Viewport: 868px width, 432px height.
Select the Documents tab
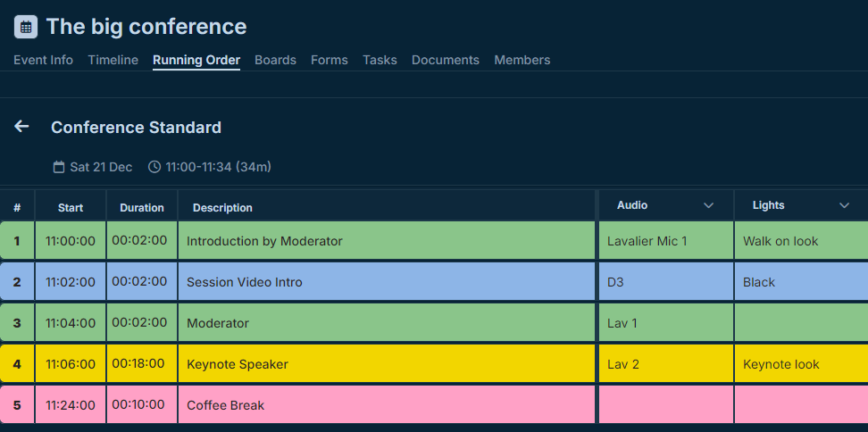tap(445, 60)
